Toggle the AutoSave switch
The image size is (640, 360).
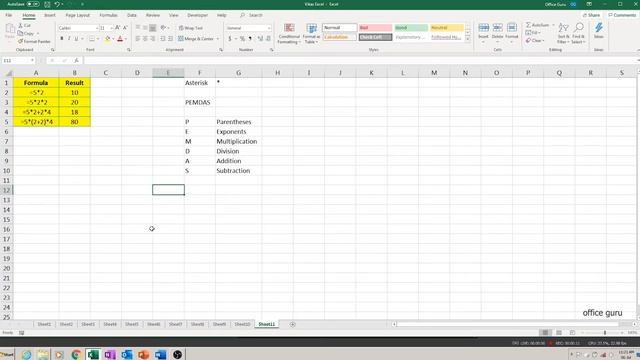[x=33, y=4]
